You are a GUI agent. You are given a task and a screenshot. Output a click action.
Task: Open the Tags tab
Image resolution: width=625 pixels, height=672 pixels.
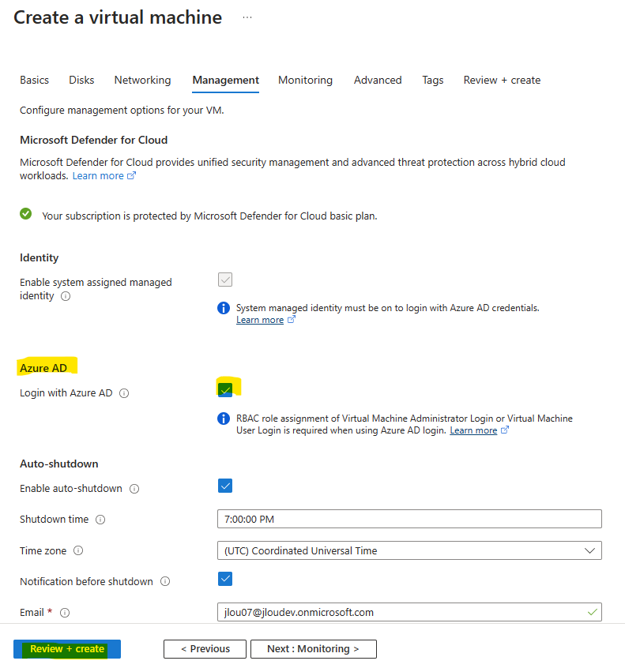click(433, 80)
